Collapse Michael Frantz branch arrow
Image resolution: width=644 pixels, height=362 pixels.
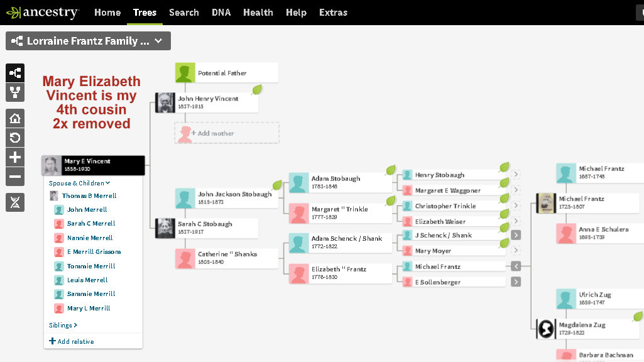[516, 266]
